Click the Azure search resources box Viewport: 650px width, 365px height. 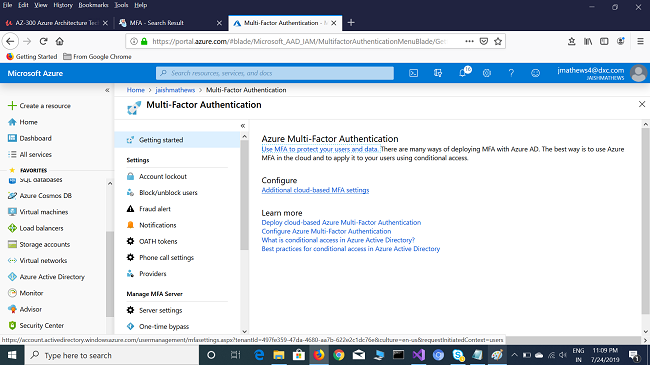pos(275,73)
